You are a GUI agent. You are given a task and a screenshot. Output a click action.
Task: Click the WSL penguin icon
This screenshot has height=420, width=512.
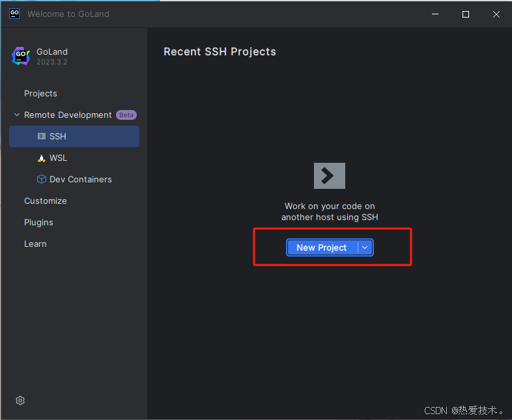[x=42, y=158]
